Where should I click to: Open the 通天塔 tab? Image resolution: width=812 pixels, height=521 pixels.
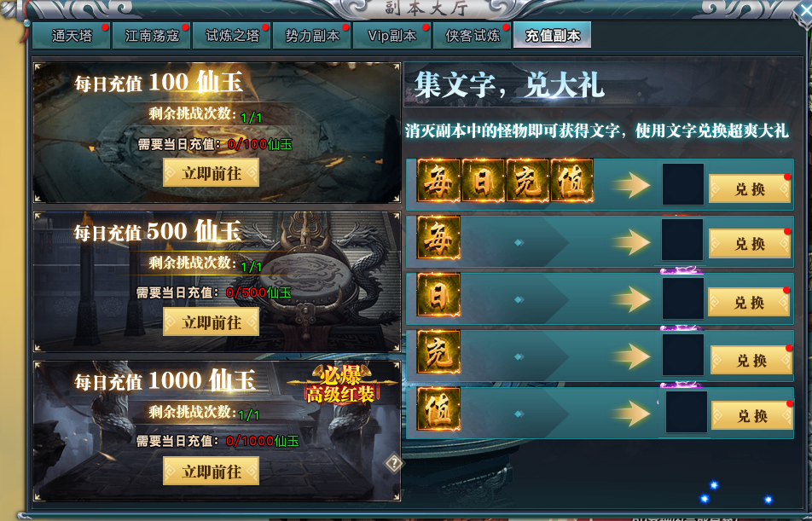click(72, 35)
